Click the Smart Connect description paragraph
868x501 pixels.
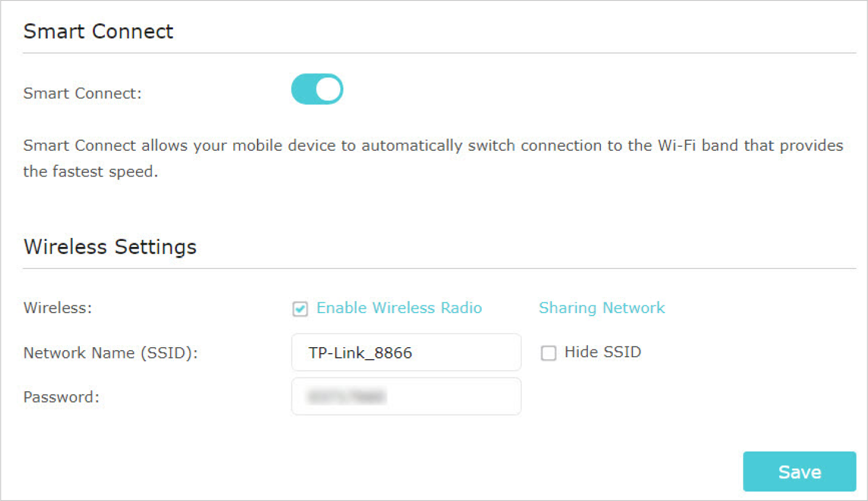[x=433, y=159]
